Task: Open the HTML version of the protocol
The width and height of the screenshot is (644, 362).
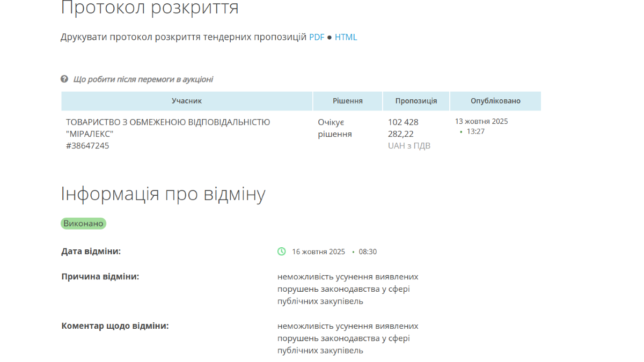Action: pyautogui.click(x=346, y=37)
